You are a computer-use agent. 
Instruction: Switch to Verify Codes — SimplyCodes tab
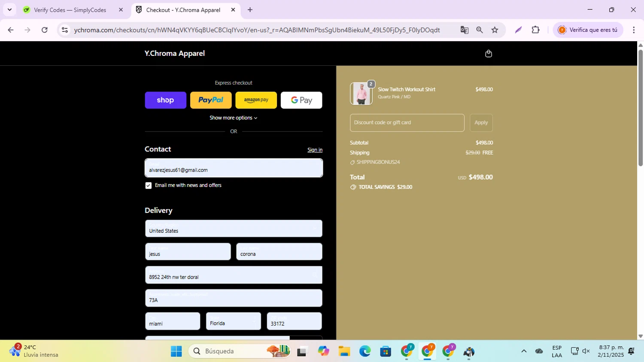point(70,10)
